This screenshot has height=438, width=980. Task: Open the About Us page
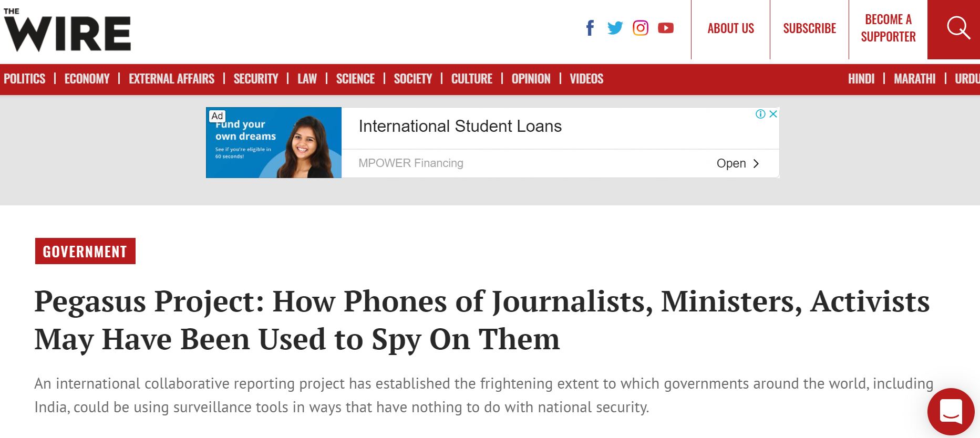tap(730, 28)
